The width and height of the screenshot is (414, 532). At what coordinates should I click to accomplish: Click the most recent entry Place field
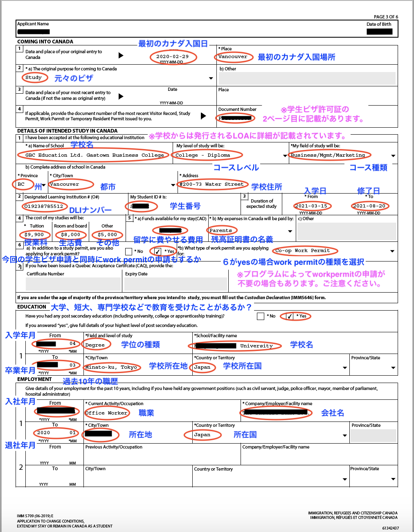[x=307, y=98]
